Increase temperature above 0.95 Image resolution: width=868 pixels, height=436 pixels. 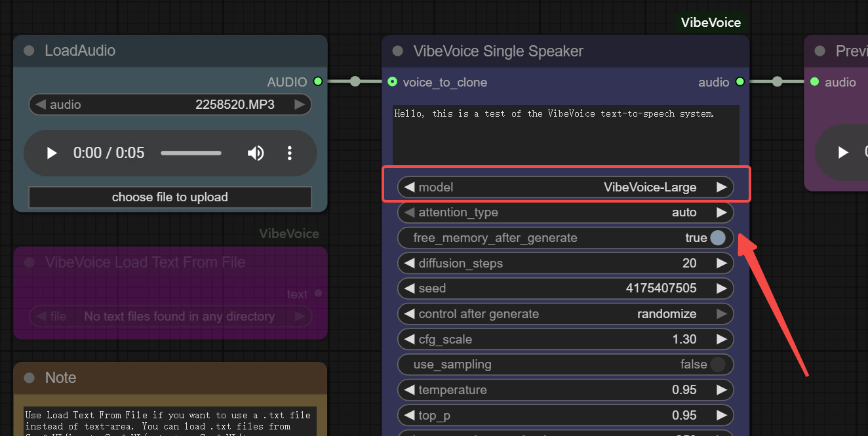722,390
